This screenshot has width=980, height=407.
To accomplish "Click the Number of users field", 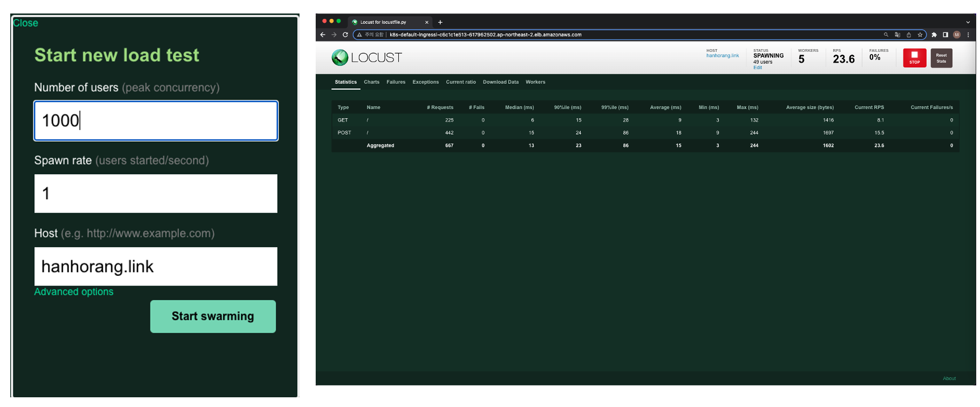I will click(156, 120).
